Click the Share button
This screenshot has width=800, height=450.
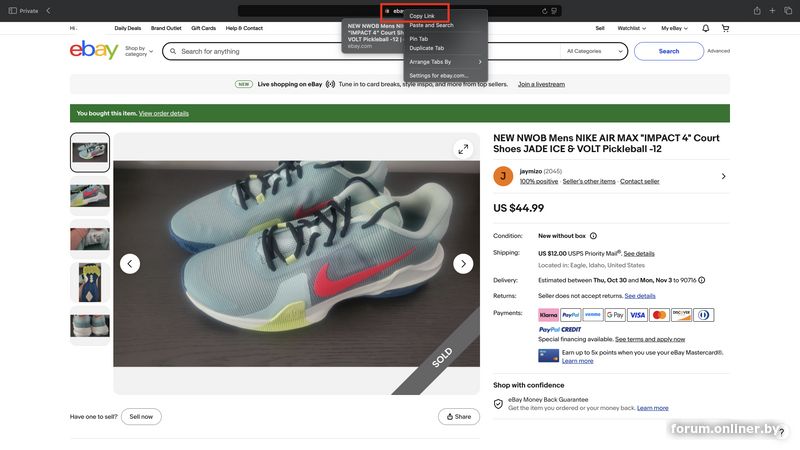459,417
